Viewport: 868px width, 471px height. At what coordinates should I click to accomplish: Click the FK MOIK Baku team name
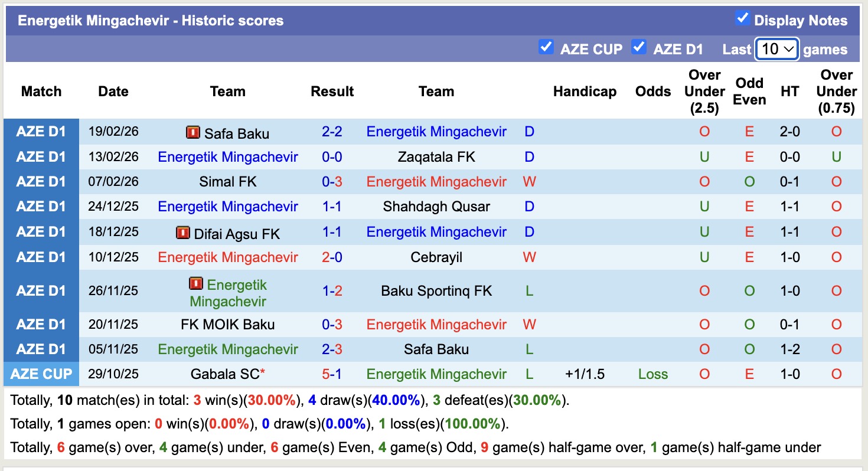pos(228,325)
